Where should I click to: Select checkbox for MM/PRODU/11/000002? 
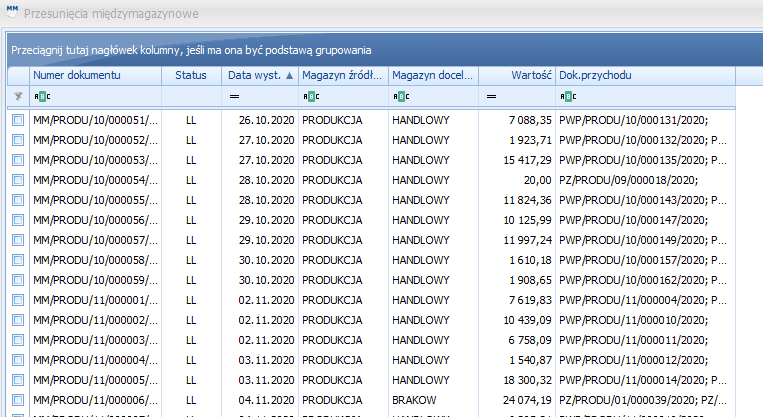(x=18, y=320)
